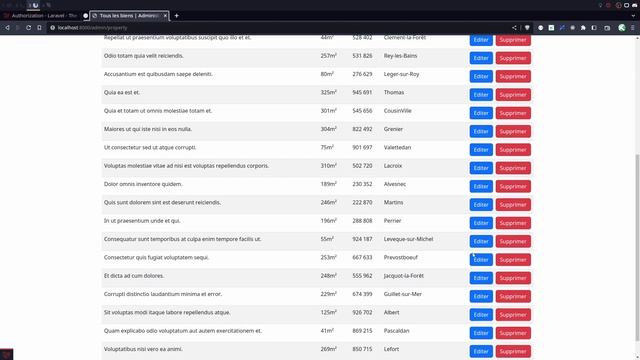Bookmark this page via toolbar bookmark icon
Image resolution: width=640 pixels, height=360 pixels.
39,28
